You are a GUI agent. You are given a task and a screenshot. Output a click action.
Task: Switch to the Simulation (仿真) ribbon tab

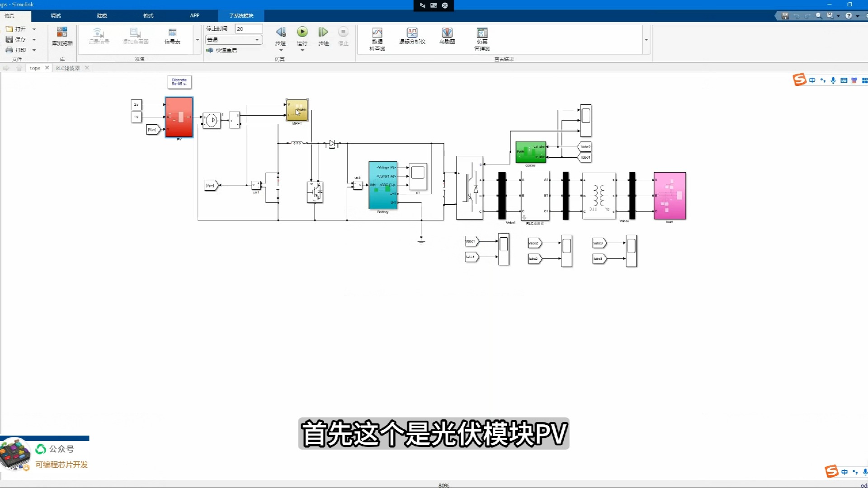tap(9, 15)
